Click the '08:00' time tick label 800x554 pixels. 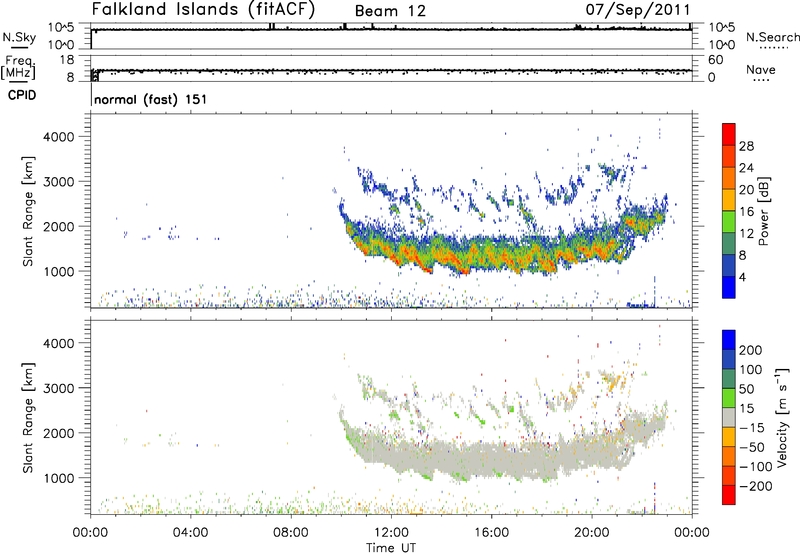tap(290, 533)
